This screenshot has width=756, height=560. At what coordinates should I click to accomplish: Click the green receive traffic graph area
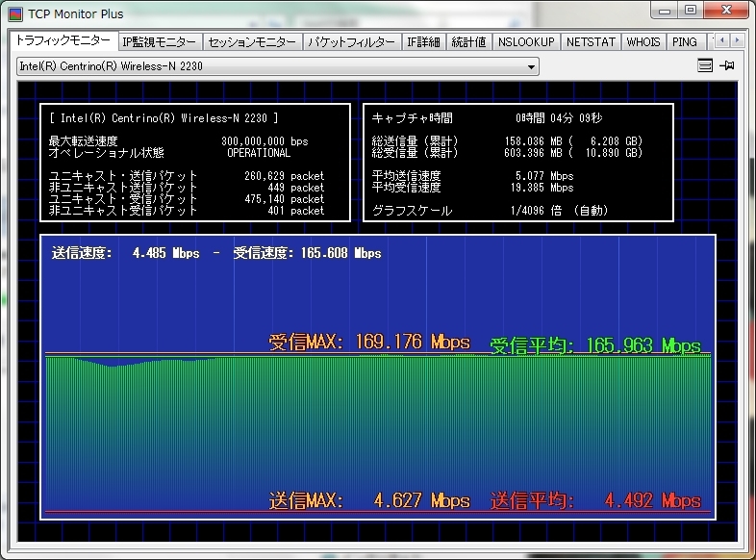[377, 423]
